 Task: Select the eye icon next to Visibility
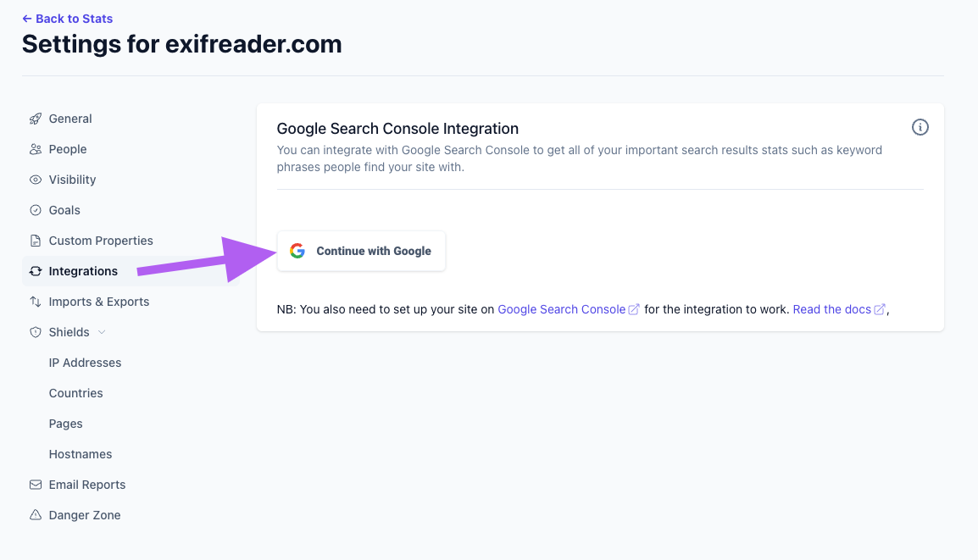coord(34,180)
